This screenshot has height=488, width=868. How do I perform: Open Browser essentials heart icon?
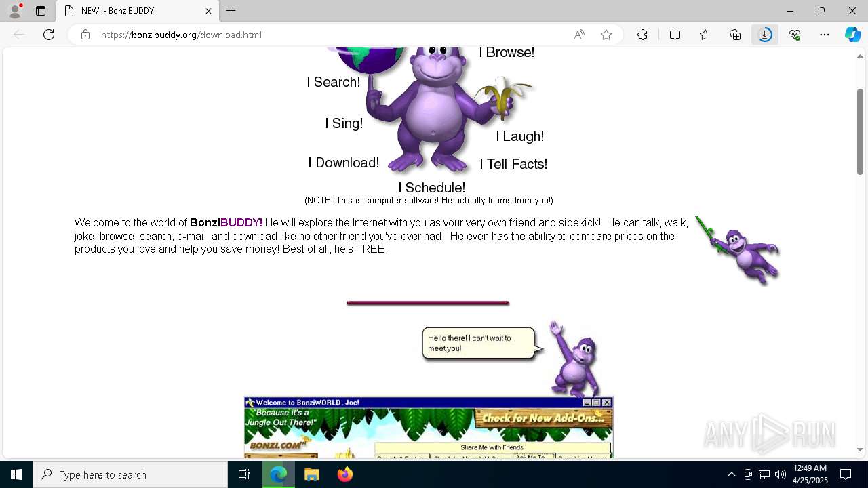[x=795, y=35]
